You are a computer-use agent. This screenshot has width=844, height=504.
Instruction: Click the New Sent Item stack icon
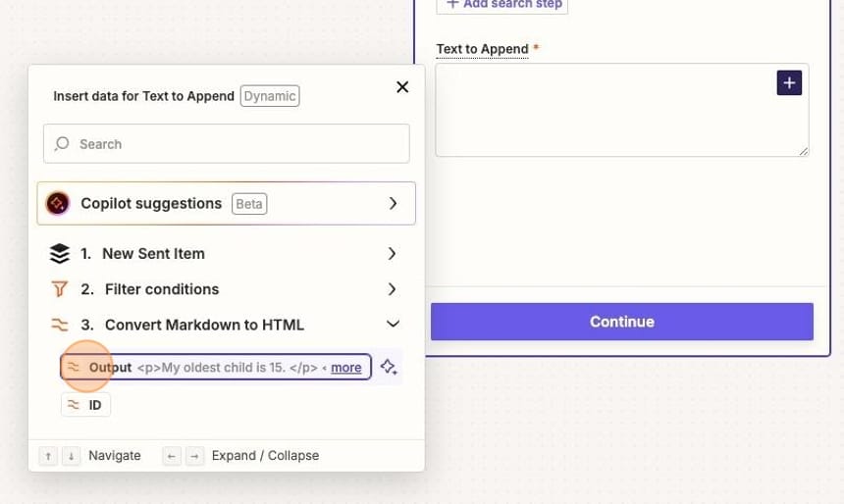tap(60, 253)
